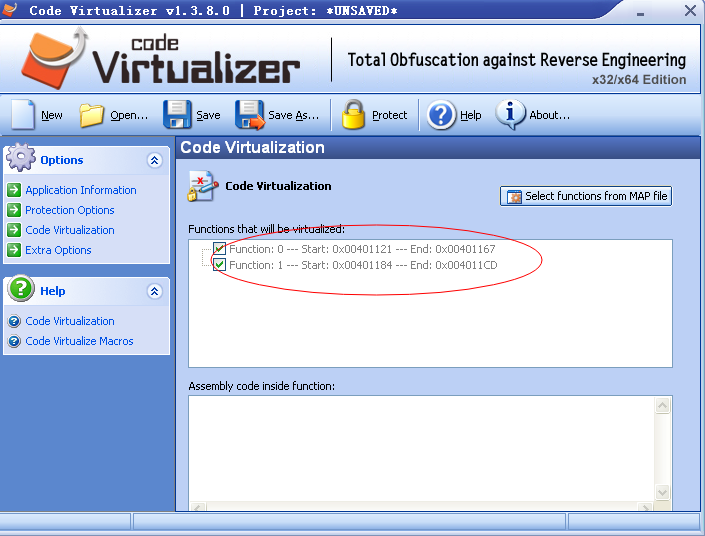Click the MAP file button's icon
The height and width of the screenshot is (536, 705).
(514, 197)
